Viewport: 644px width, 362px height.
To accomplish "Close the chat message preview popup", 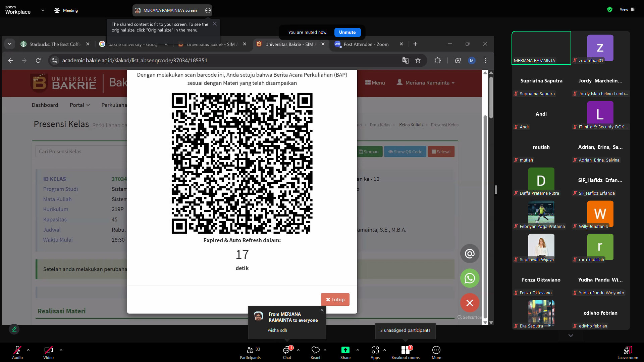I will point(322,310).
